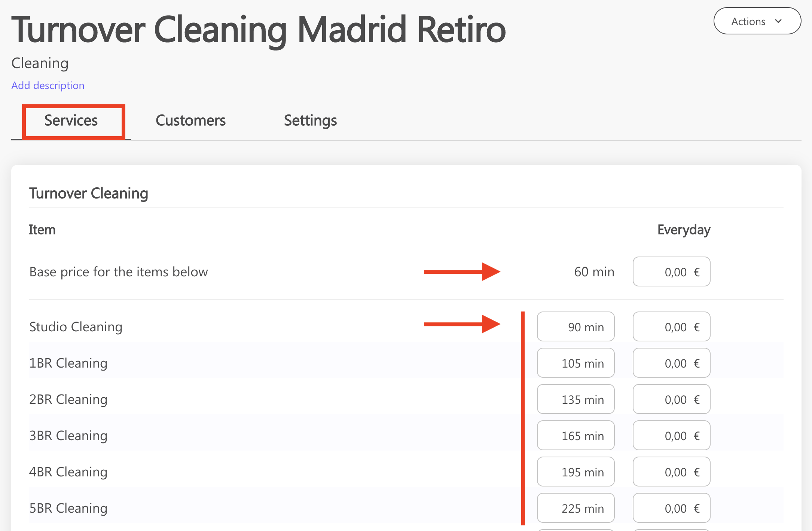This screenshot has height=531, width=812.
Task: Edit the 2BR Cleaning 135 min duration field
Action: click(x=576, y=399)
